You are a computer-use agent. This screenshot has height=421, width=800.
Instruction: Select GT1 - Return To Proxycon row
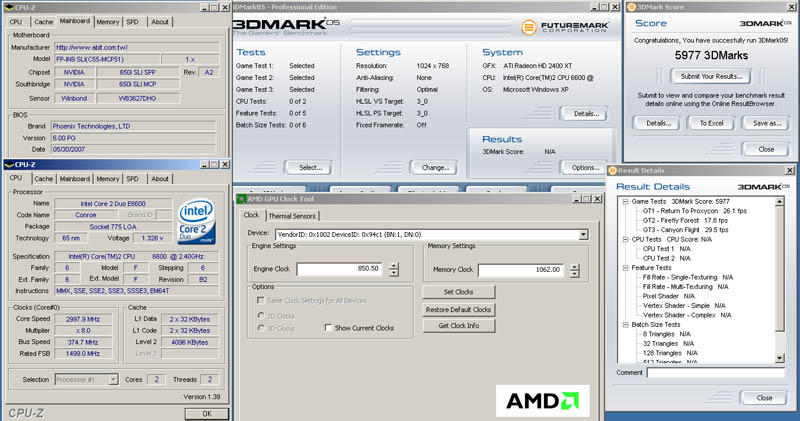[x=694, y=211]
